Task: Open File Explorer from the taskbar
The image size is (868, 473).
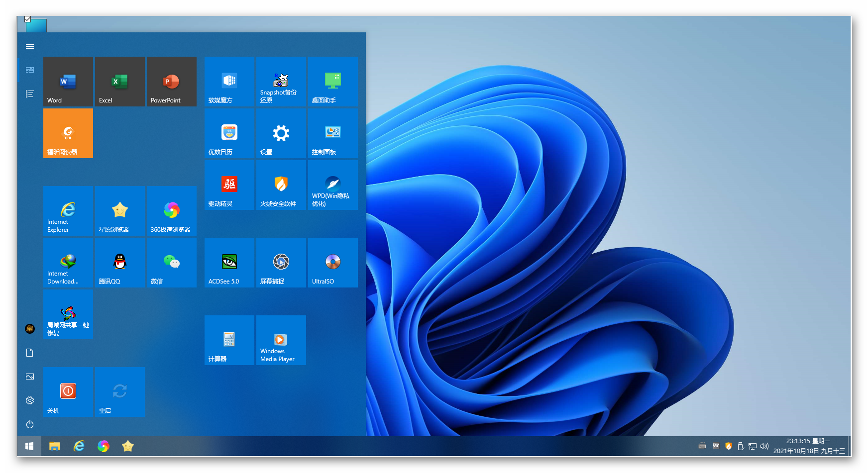Action: pyautogui.click(x=55, y=447)
